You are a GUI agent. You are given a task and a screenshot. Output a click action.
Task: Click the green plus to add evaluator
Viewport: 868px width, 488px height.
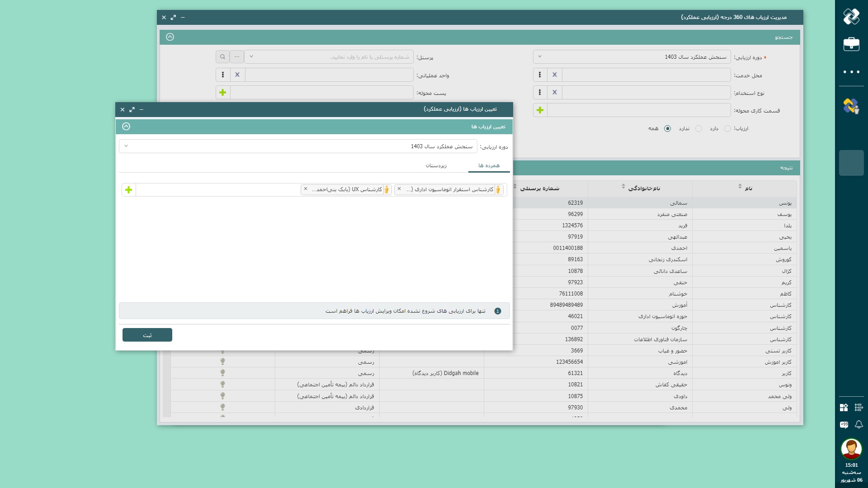(x=129, y=190)
